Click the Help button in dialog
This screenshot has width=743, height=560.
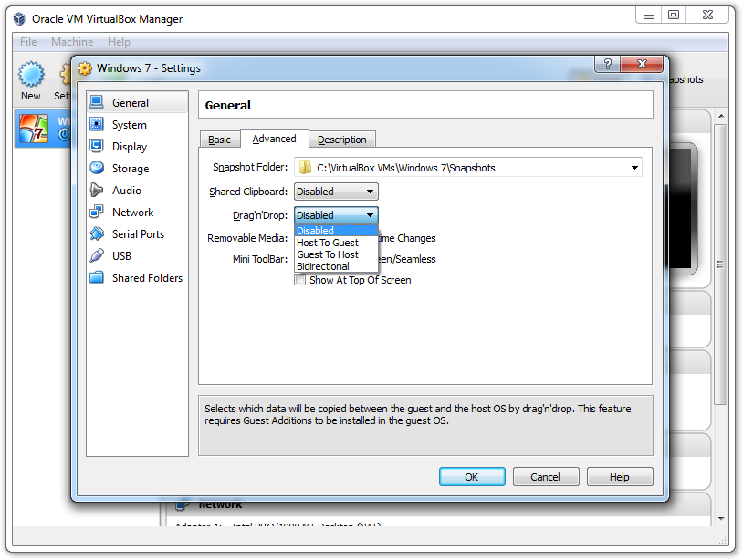[620, 477]
